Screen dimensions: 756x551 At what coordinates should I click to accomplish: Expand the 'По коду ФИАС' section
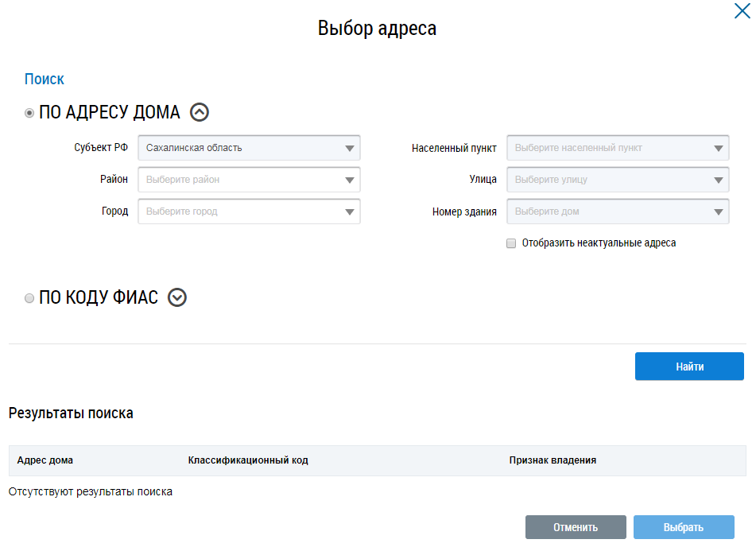pyautogui.click(x=177, y=298)
